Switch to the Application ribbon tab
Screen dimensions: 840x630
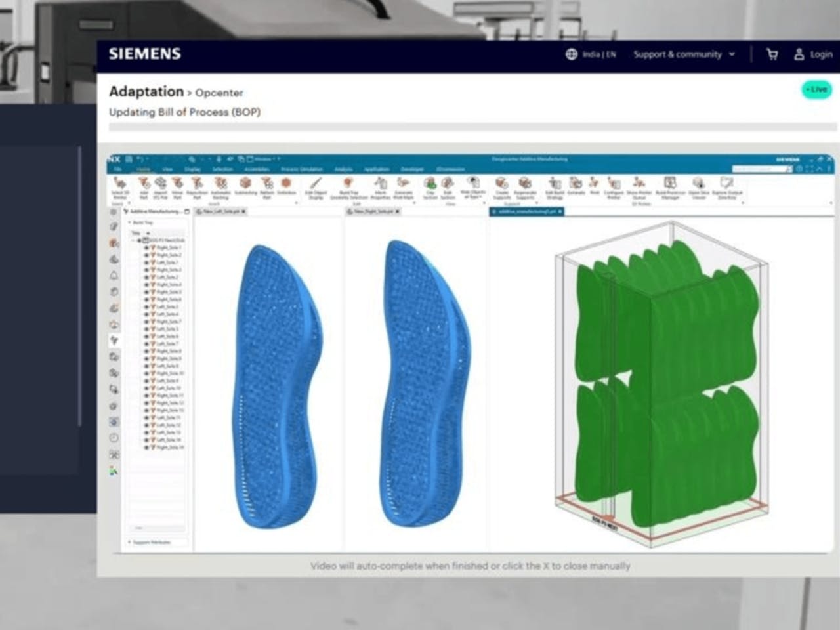pos(376,169)
